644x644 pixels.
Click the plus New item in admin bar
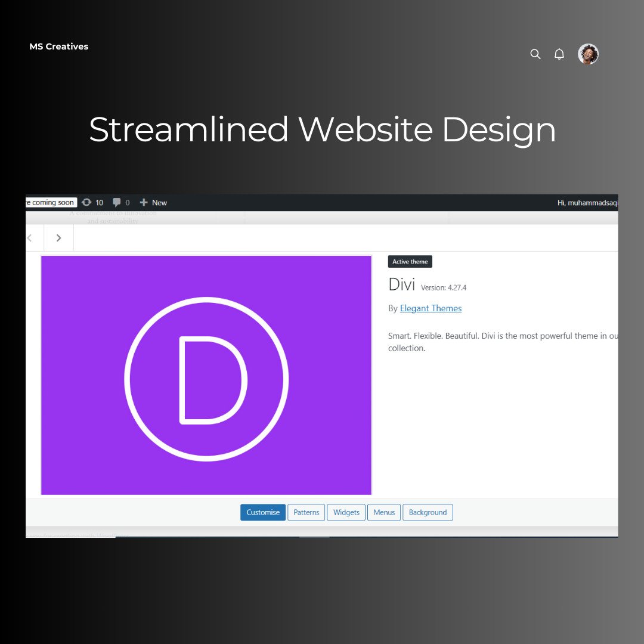[153, 203]
